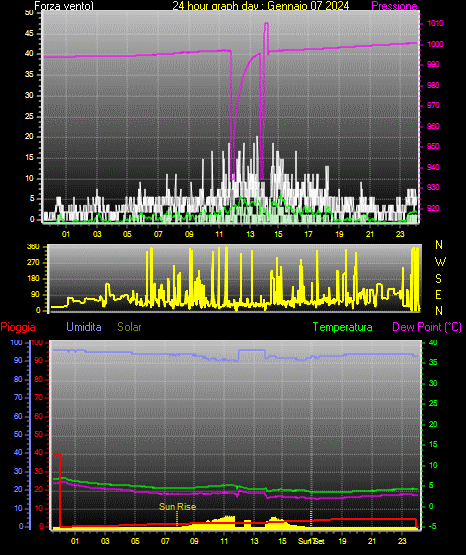Click the Solar legend label
The height and width of the screenshot is (555, 466).
[x=129, y=327]
